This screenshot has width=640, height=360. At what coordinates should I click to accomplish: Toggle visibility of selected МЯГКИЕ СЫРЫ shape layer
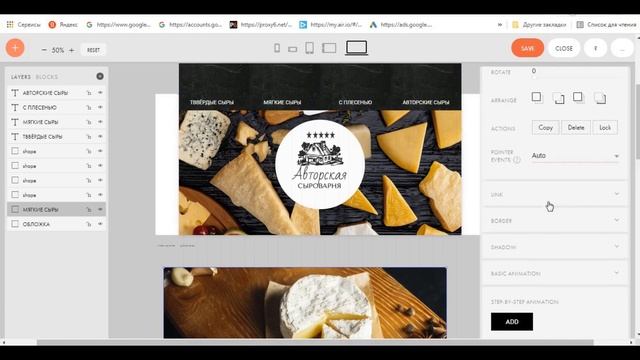(100, 209)
